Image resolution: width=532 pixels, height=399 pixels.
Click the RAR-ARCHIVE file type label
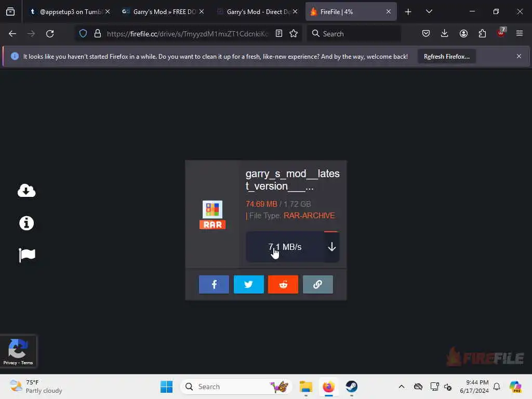(309, 216)
